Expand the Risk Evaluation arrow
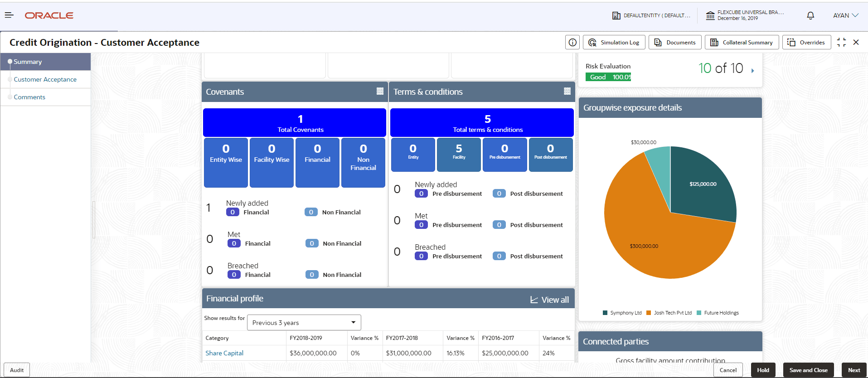The image size is (868, 378). point(752,71)
